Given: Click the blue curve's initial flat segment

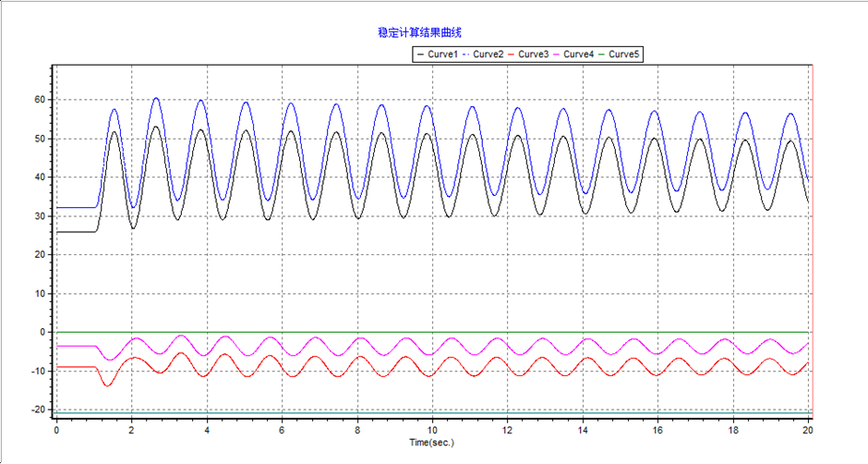Looking at the screenshot, I should [x=76, y=207].
